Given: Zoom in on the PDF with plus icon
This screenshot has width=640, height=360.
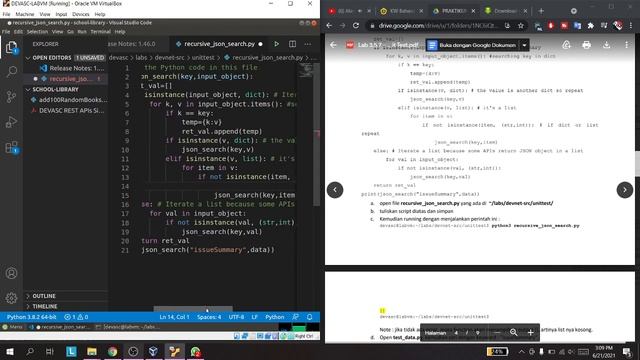Looking at the screenshot, I should click(530, 333).
